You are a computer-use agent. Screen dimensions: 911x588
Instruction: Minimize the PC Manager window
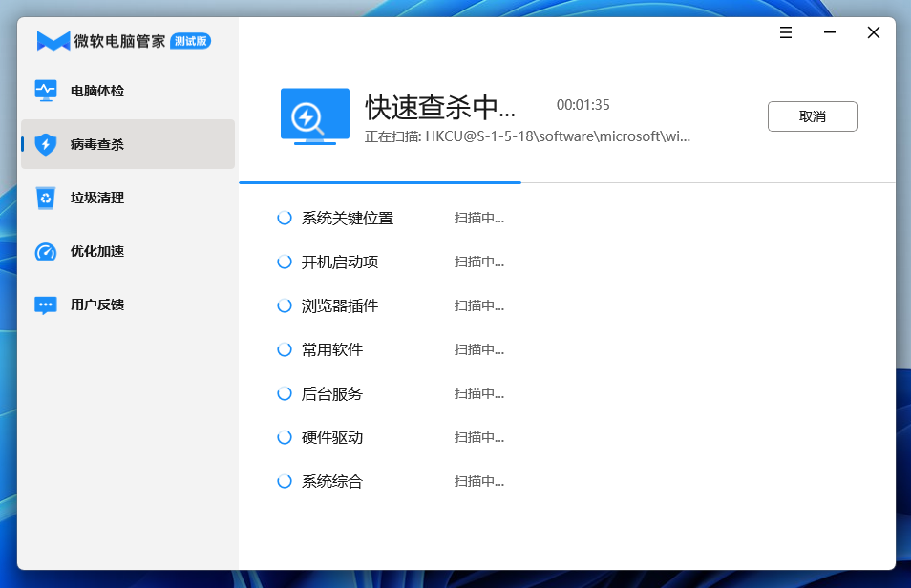pos(830,32)
